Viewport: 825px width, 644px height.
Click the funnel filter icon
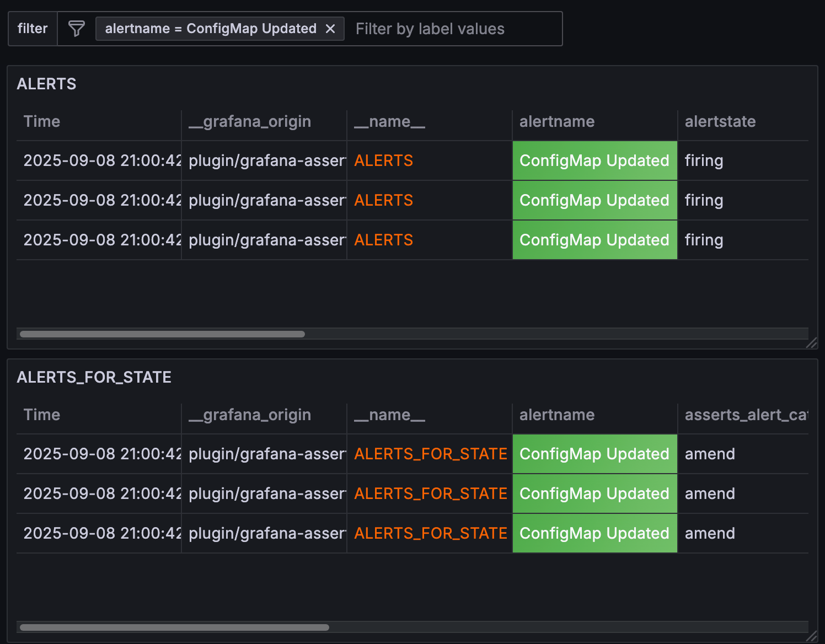point(77,29)
